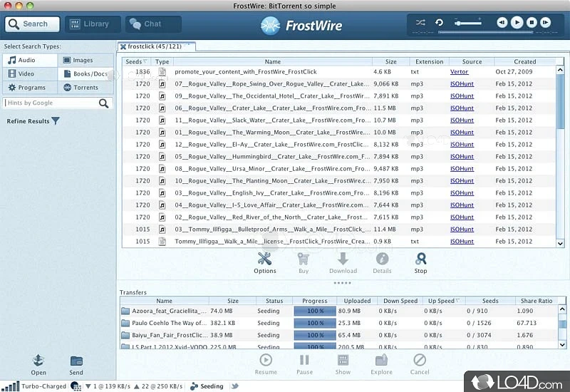
Task: Open search Options with the tools icon
Action: coord(264,262)
